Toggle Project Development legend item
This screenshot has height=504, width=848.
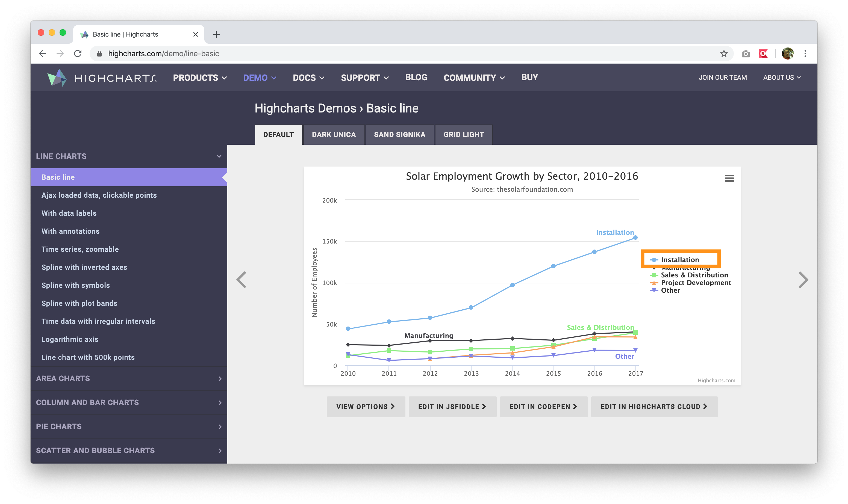click(x=696, y=283)
